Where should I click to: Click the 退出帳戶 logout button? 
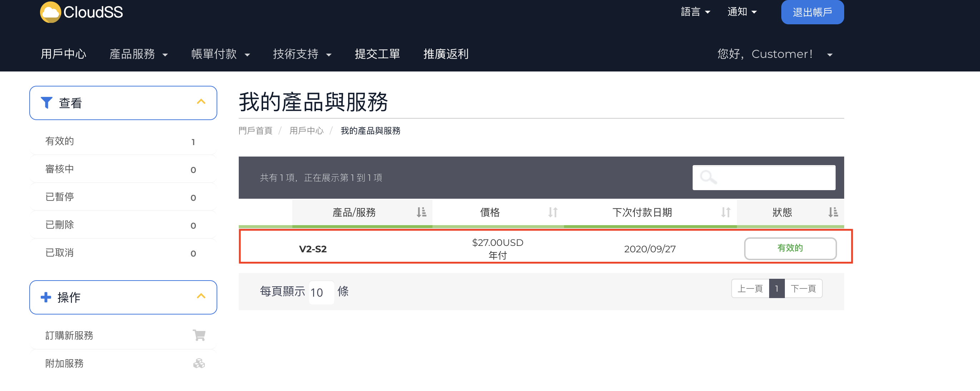812,12
